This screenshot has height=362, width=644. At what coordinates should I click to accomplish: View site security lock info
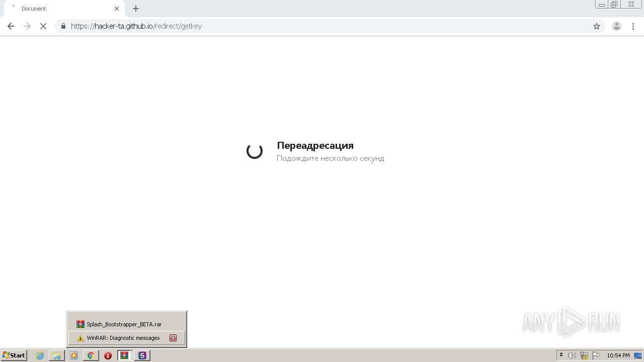63,26
